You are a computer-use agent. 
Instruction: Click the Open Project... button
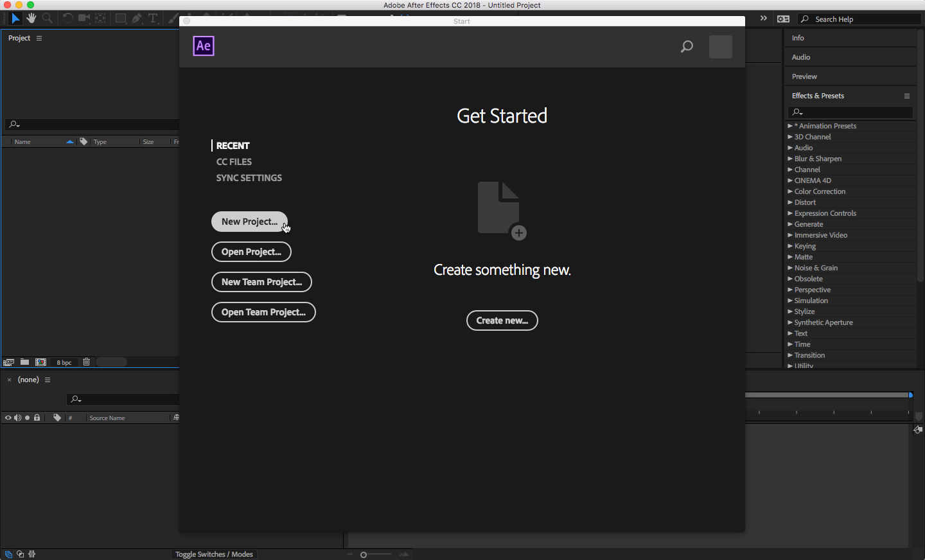coord(251,252)
